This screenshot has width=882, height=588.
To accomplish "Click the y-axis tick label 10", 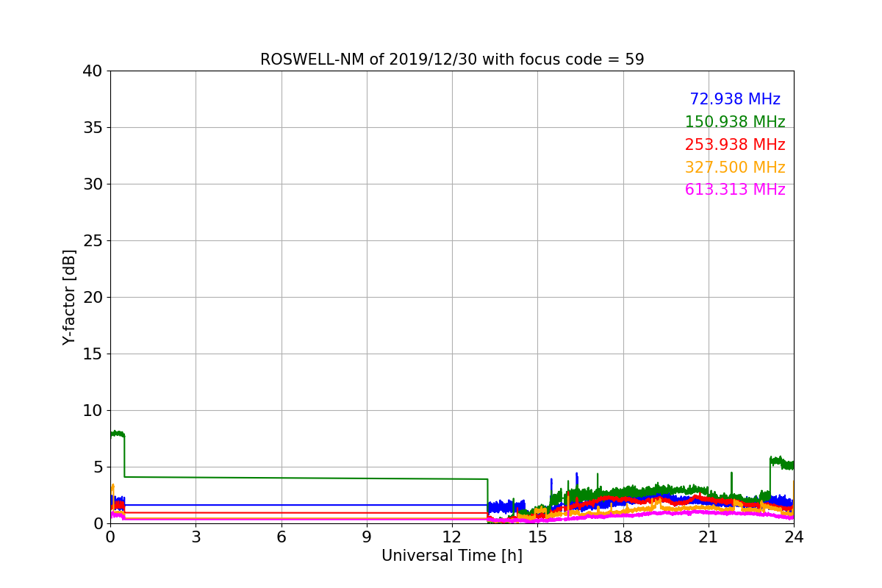I will (93, 411).
